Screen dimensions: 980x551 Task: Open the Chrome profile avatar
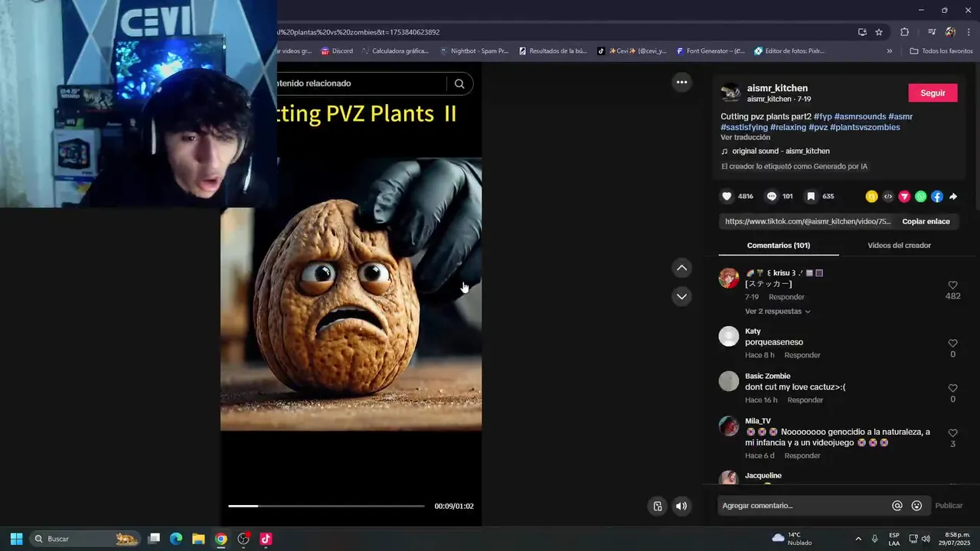point(950,32)
